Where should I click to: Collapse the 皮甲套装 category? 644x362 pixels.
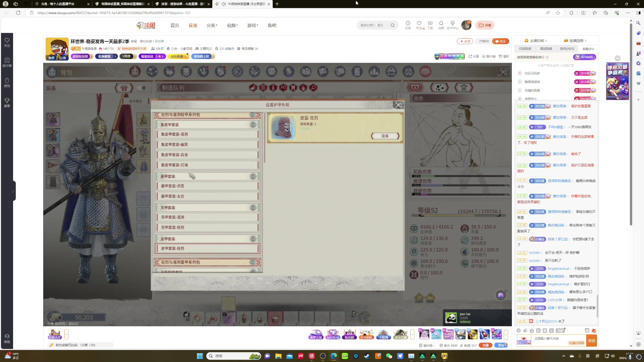tap(253, 239)
